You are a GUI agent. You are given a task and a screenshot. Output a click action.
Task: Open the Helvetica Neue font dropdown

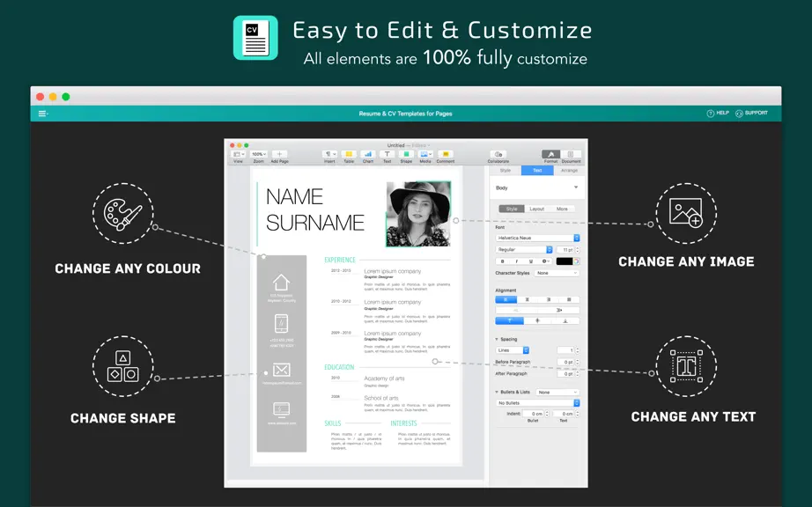(x=537, y=238)
